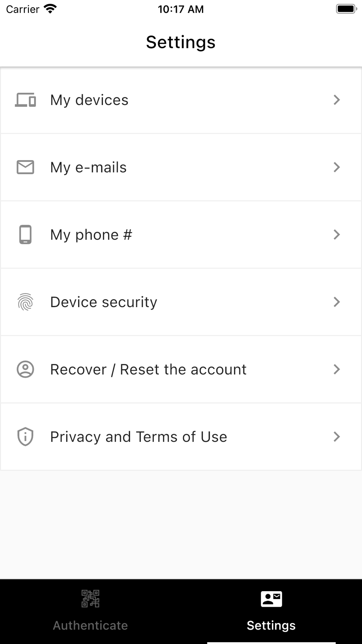Expand Privacy and Terms of Use chevron
Image resolution: width=362 pixels, height=644 pixels.
pos(337,437)
